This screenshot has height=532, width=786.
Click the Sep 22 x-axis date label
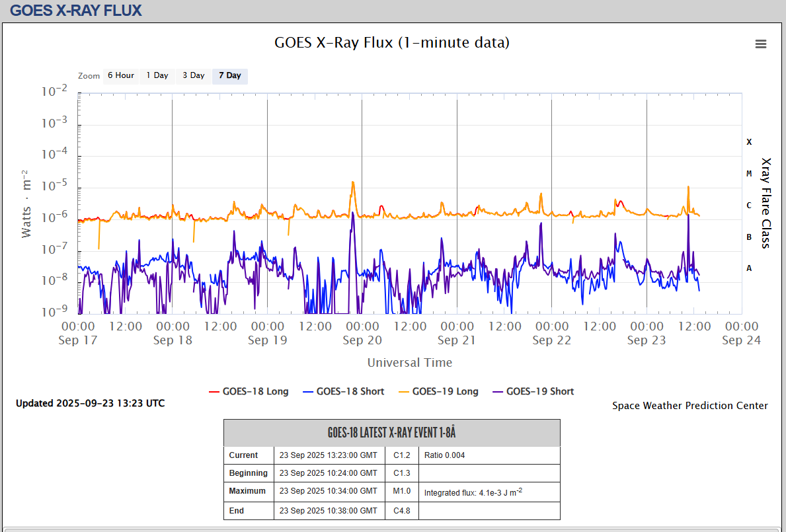(x=551, y=340)
